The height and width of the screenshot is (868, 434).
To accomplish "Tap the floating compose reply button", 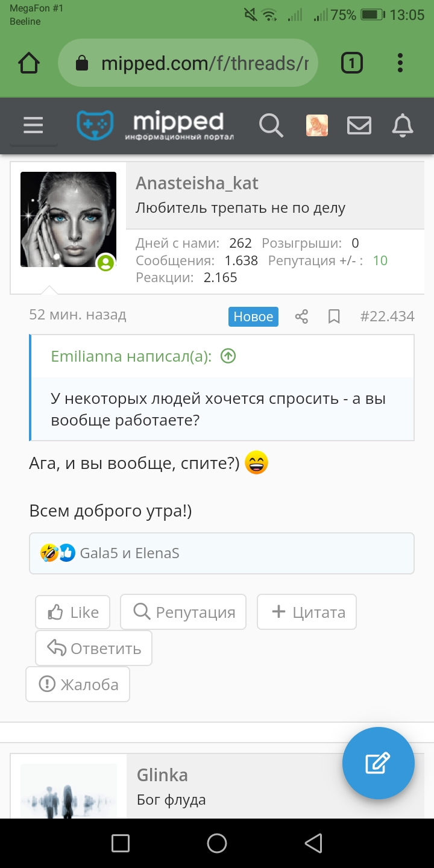I will click(379, 764).
